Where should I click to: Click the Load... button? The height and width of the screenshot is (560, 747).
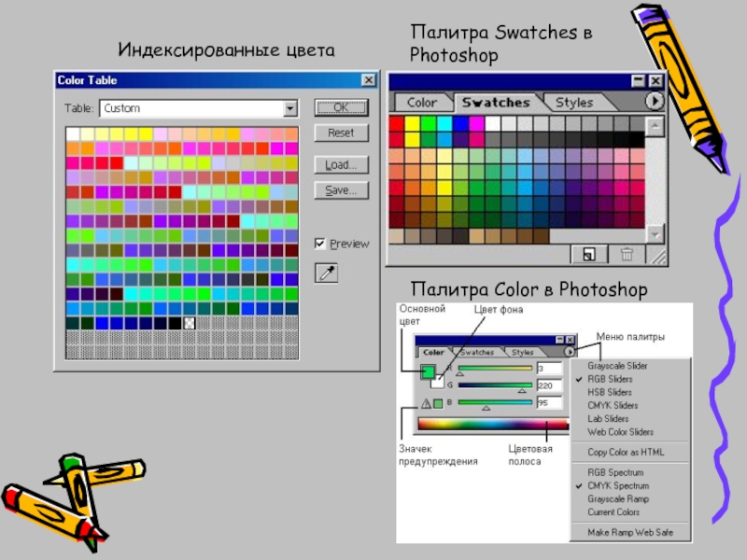[341, 165]
